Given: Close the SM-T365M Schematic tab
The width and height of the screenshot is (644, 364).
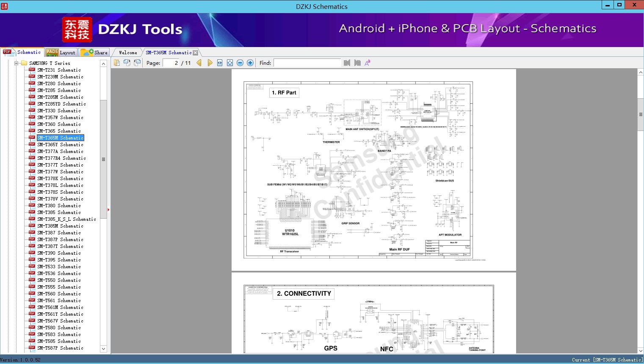Looking at the screenshot, I should [x=196, y=53].
